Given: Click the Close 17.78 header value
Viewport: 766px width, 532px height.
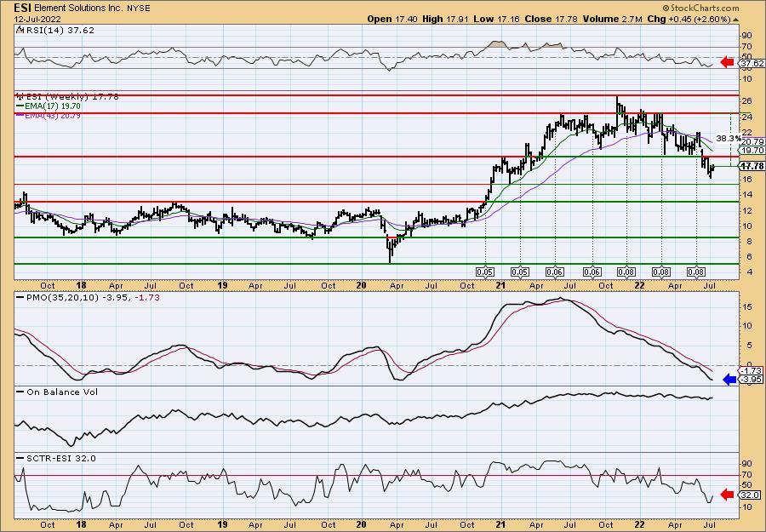Looking at the screenshot, I should click(x=551, y=19).
